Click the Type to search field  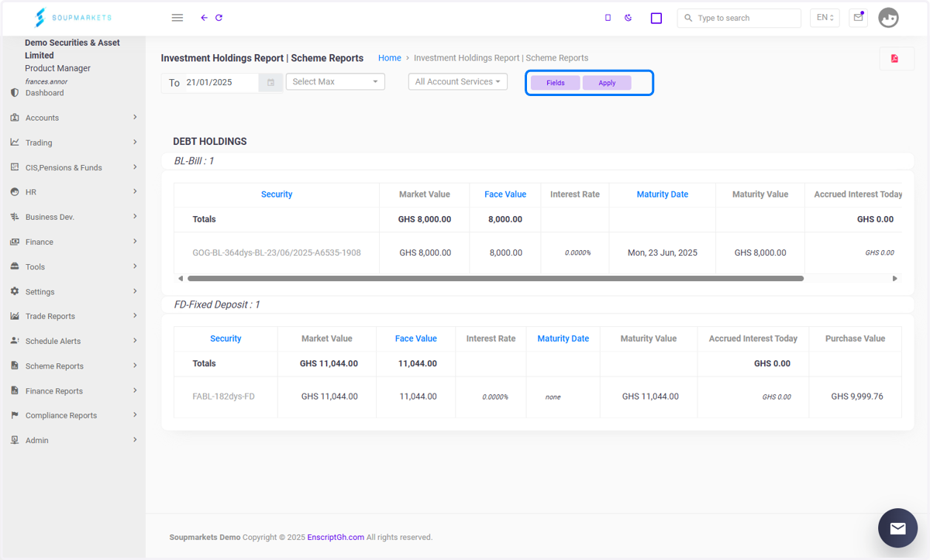739,18
